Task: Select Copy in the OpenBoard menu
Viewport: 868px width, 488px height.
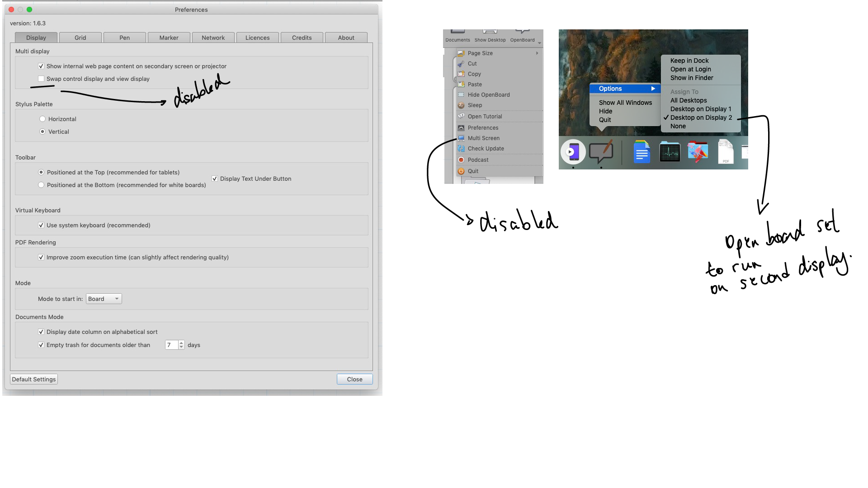Action: click(474, 74)
